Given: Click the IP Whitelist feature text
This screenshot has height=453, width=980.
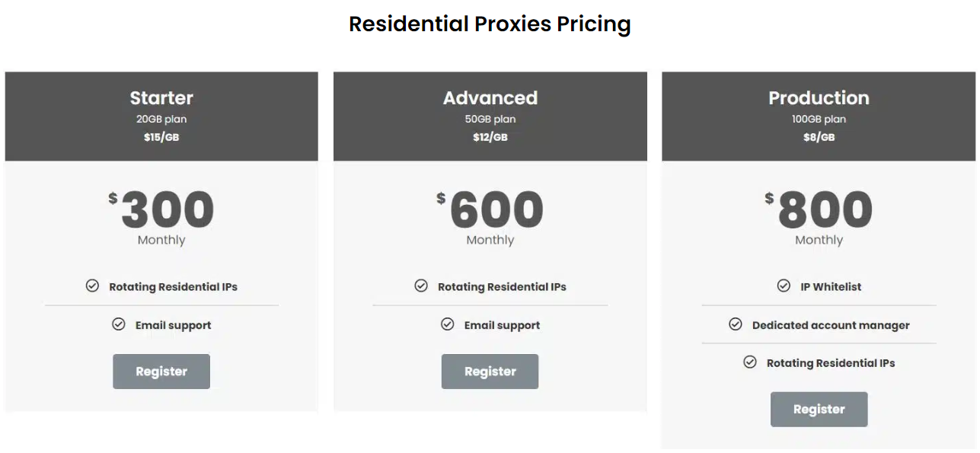Looking at the screenshot, I should click(x=831, y=287).
